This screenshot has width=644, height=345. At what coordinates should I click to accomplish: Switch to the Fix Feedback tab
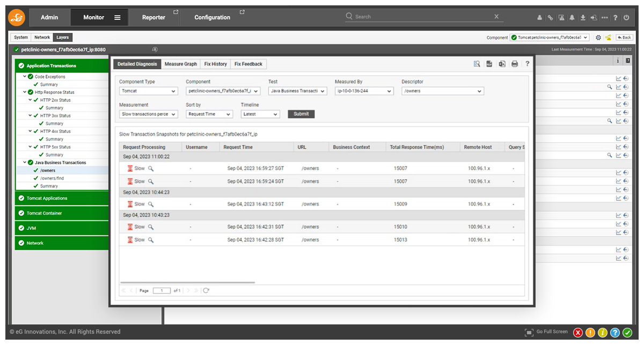click(x=248, y=64)
